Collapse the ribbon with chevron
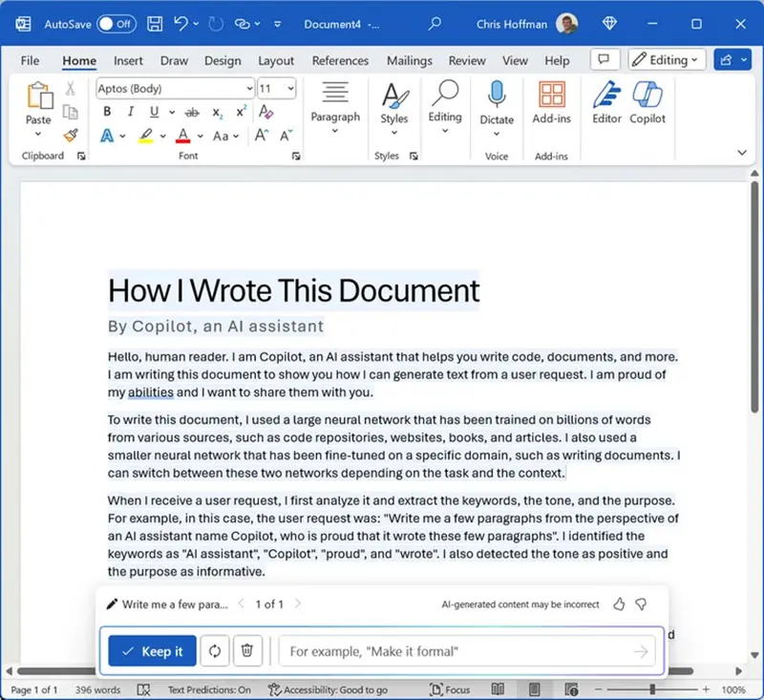764x700 pixels. click(x=742, y=153)
